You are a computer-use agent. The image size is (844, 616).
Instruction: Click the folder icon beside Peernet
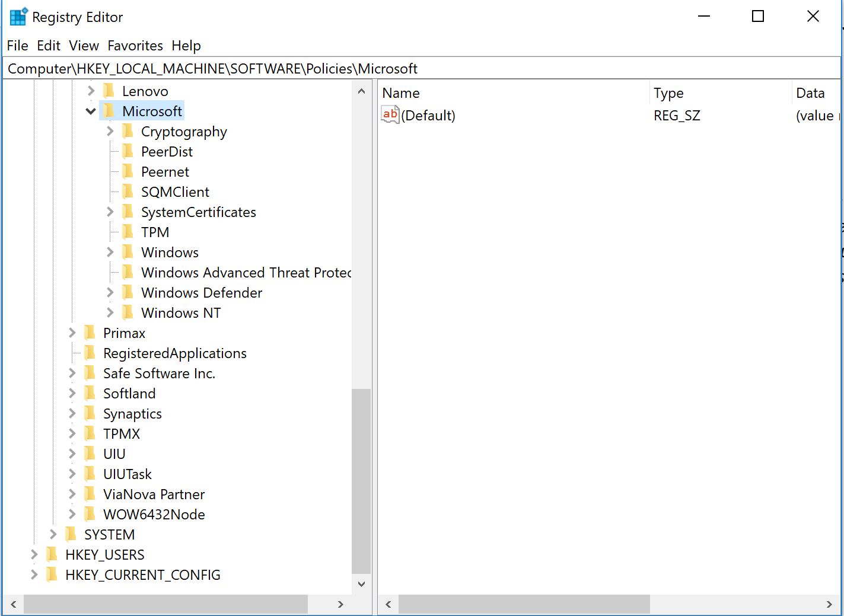[x=128, y=171]
